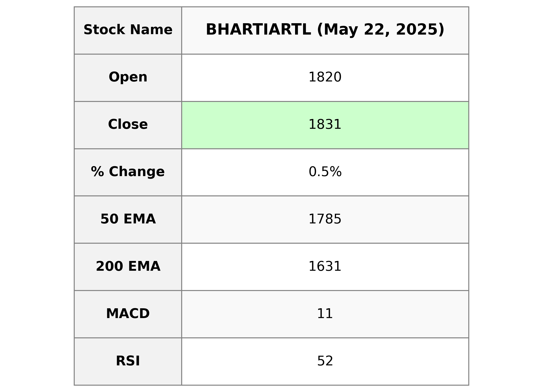Screen dimensions: 543x392
Task: Click the RSI value 52
Action: pyautogui.click(x=325, y=361)
